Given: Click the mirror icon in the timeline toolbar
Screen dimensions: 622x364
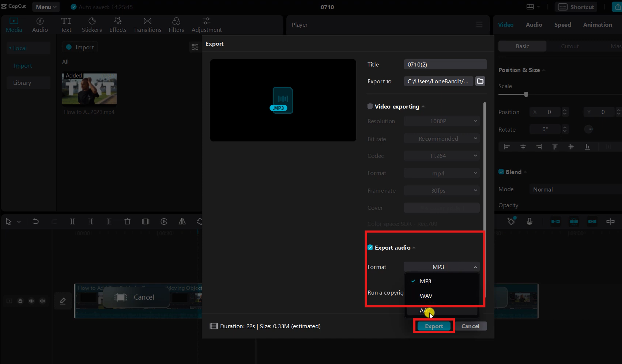Looking at the screenshot, I should tap(182, 221).
